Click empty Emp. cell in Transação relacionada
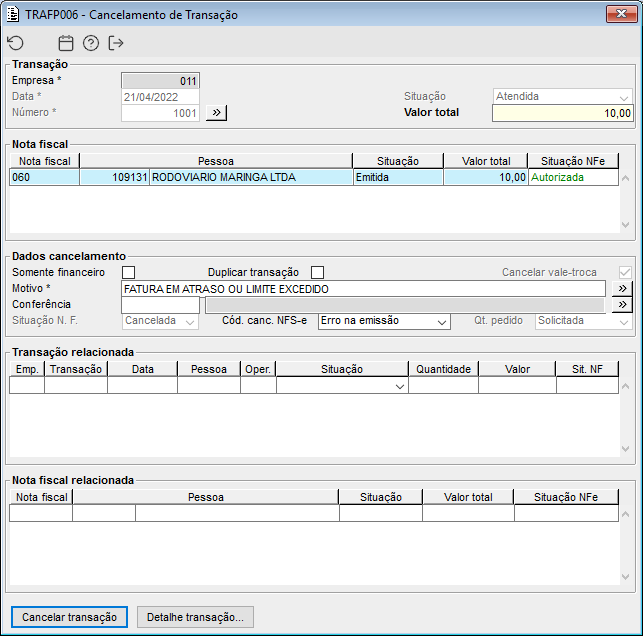 pyautogui.click(x=27, y=386)
